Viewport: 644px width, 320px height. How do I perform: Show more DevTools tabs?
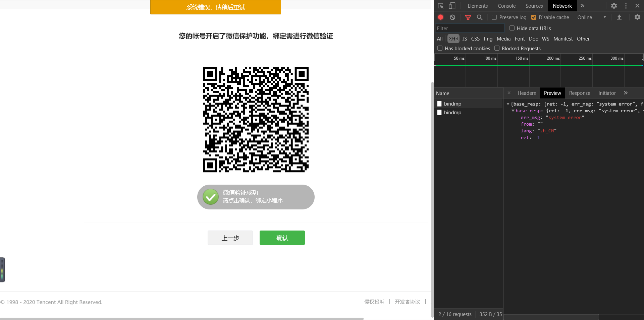pyautogui.click(x=583, y=6)
